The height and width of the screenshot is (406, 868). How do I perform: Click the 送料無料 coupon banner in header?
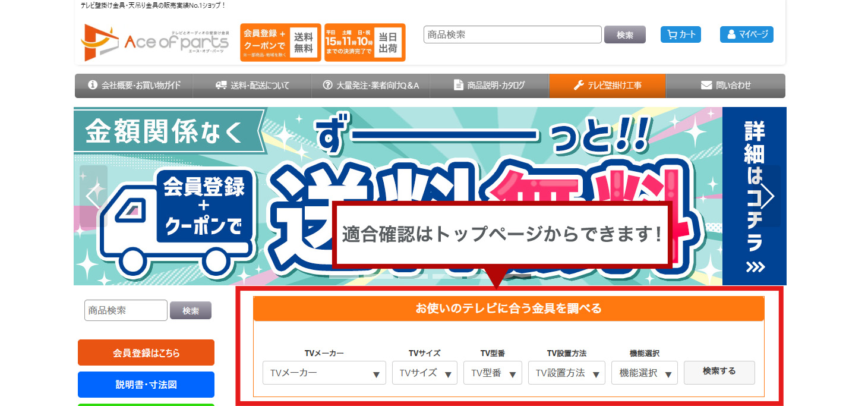point(280,42)
